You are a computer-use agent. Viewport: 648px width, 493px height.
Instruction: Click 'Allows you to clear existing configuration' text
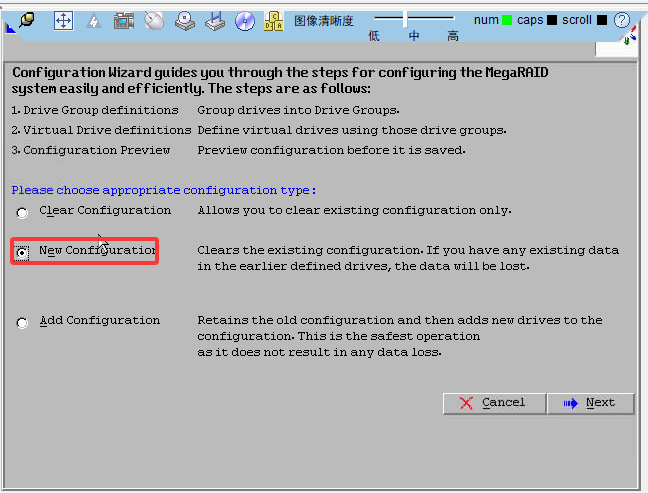(x=354, y=210)
